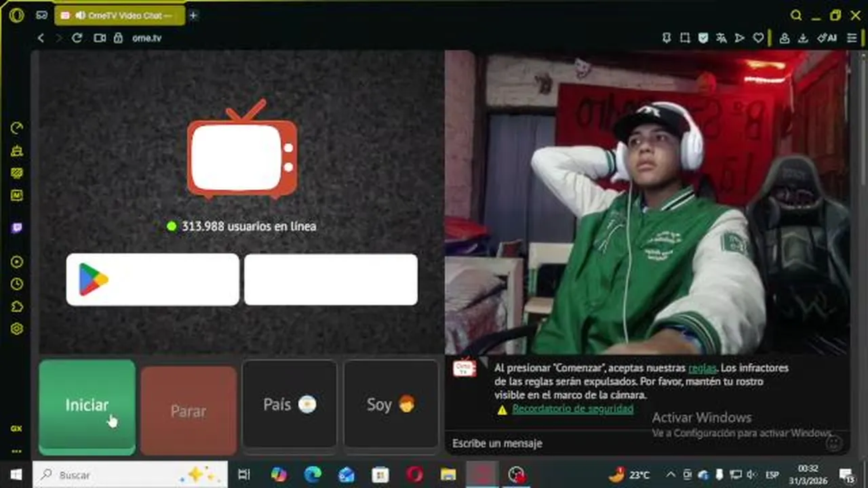Open the translate page icon

tap(722, 38)
